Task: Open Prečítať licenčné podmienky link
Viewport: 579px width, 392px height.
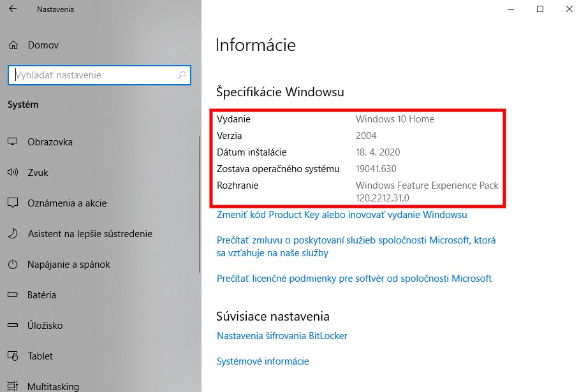Action: point(354,279)
